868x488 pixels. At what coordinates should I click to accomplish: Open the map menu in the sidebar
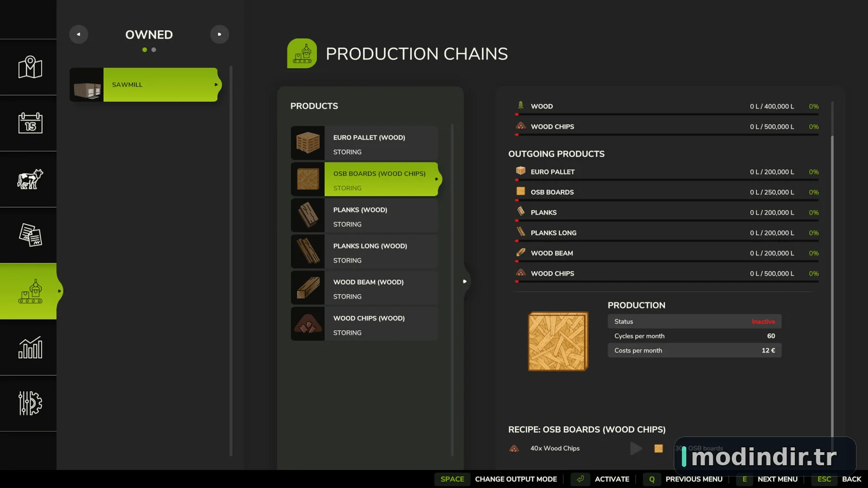pos(30,67)
